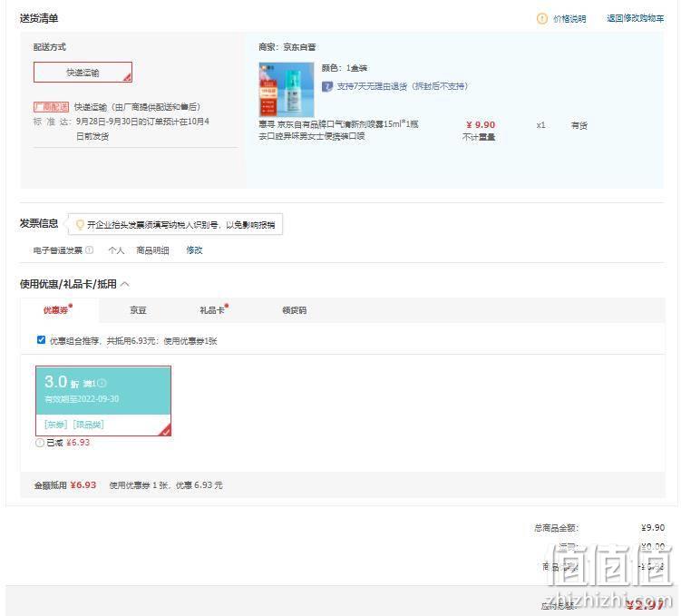
Task: Click the 个人 invoice title text
Action: pyautogui.click(x=116, y=250)
